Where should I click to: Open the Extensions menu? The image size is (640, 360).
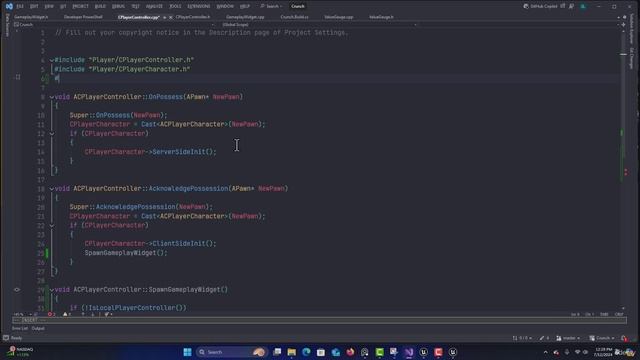coord(199,6)
